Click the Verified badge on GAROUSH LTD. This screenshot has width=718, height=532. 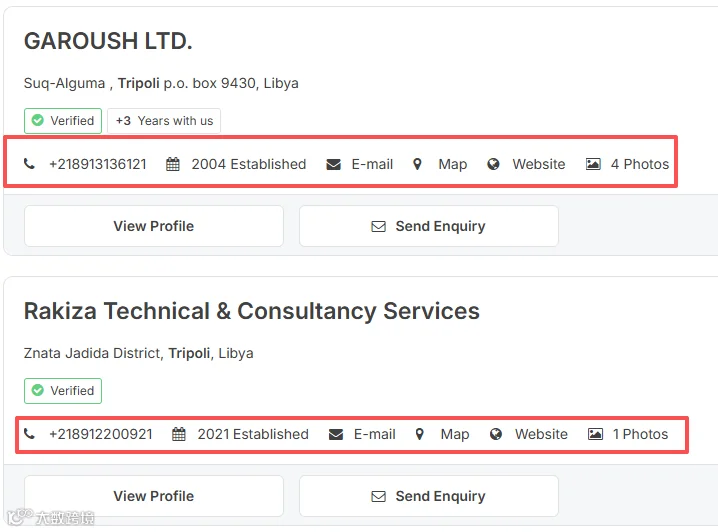click(63, 121)
